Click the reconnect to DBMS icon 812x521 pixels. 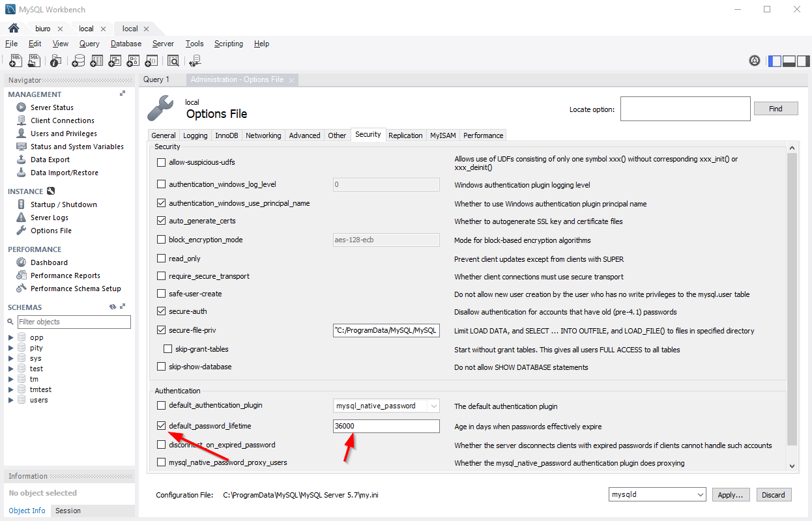(x=194, y=61)
